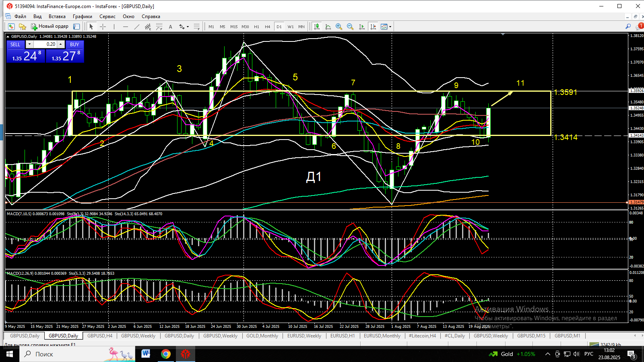
Task: Toggle the chart shift icon
Action: pos(373,27)
